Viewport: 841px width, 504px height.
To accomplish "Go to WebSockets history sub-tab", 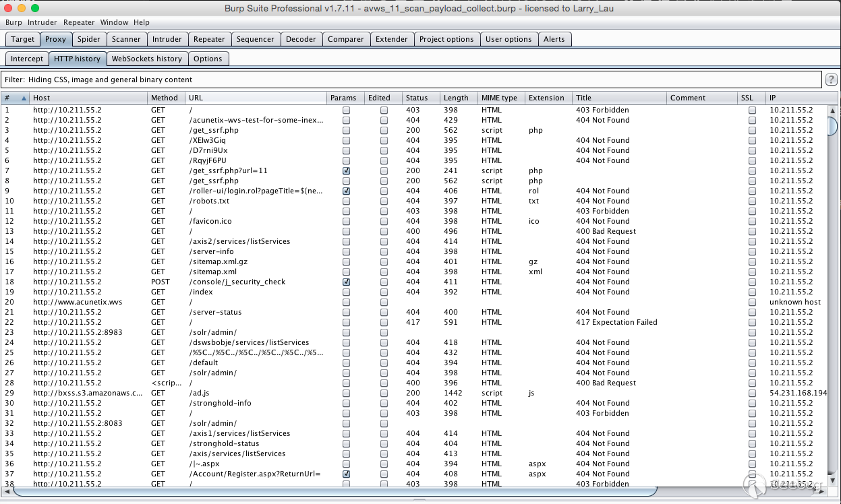I will click(146, 59).
